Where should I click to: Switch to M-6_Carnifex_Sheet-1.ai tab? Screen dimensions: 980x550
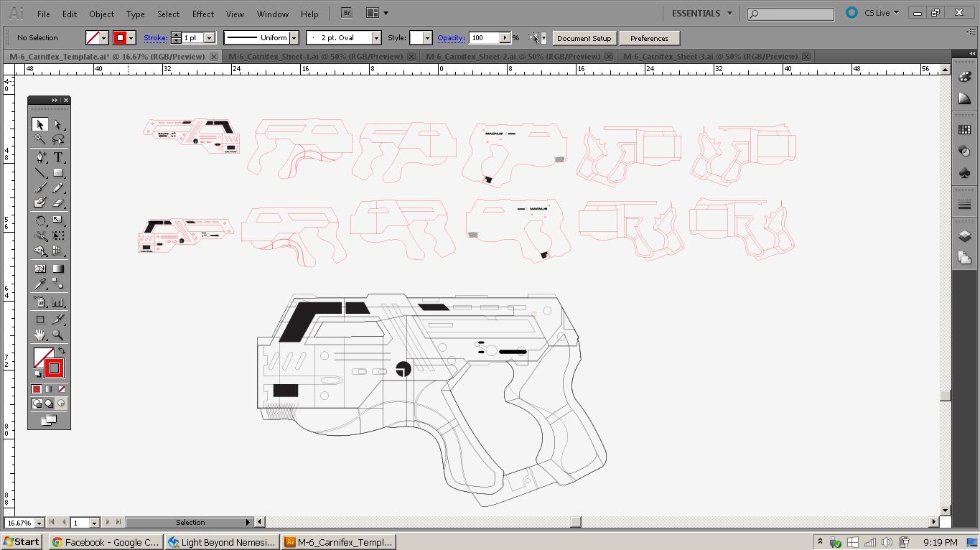[x=316, y=56]
